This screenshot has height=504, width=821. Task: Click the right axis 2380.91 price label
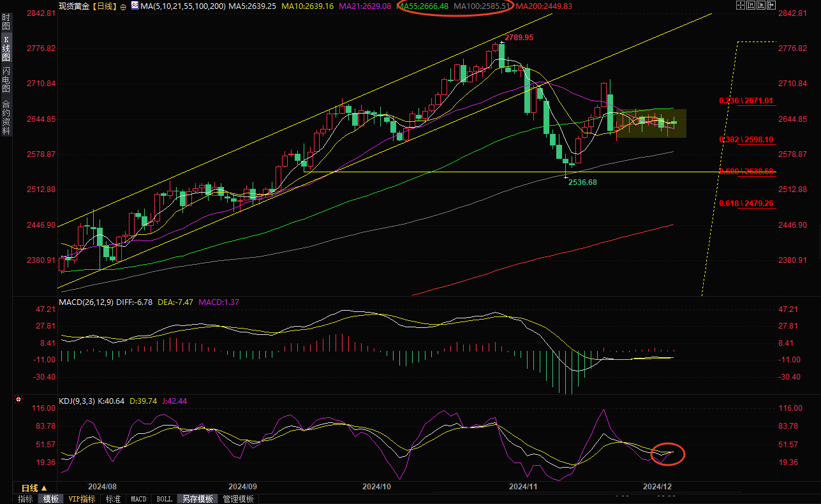(792, 260)
